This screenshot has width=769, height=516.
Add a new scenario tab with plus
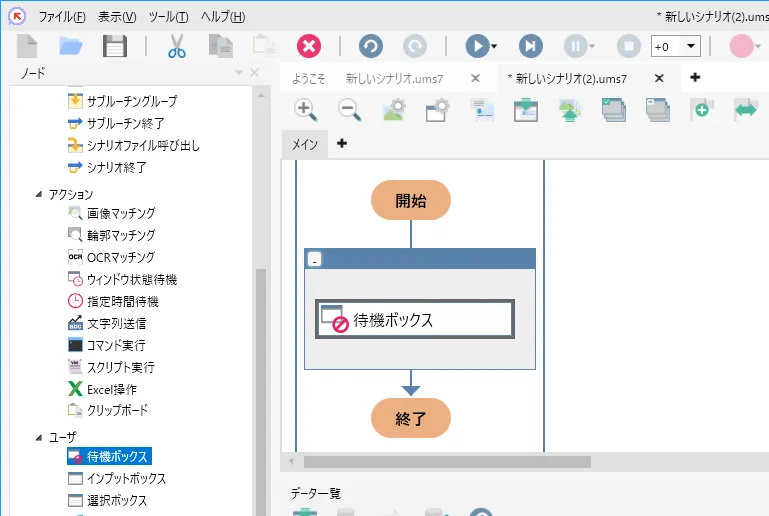[695, 78]
